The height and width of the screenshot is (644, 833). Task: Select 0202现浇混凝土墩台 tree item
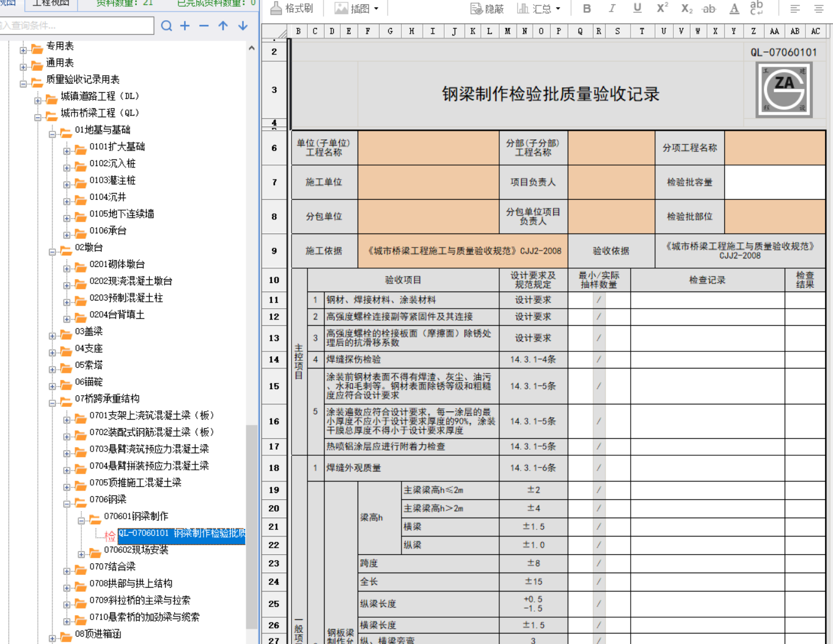coord(131,281)
